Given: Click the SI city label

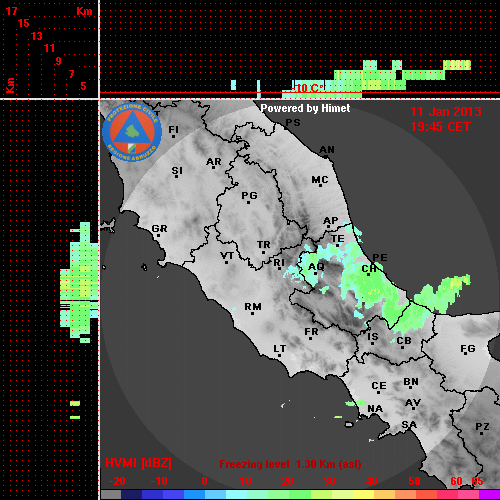Looking at the screenshot, I should [x=177, y=170].
